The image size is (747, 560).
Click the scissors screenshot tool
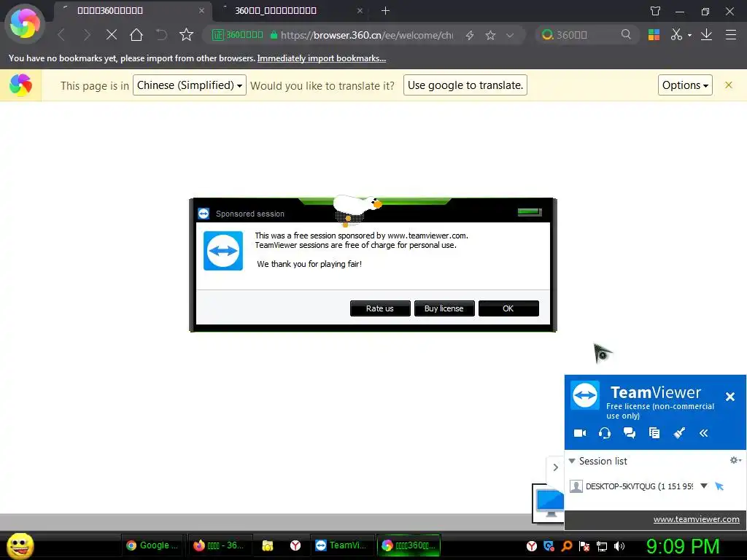pos(676,35)
